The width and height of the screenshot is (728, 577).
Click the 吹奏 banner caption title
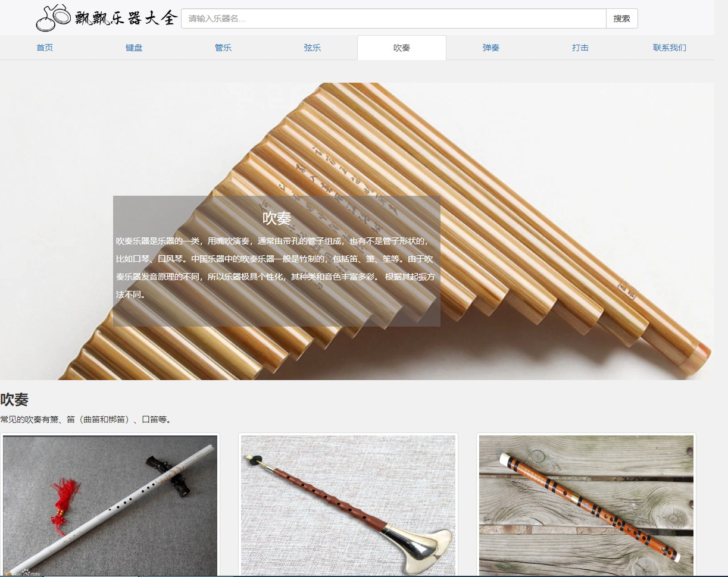coord(277,218)
